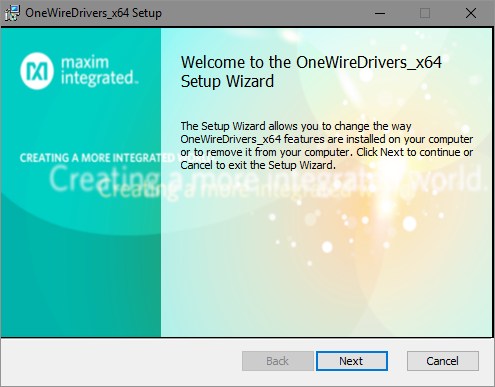Click the large blurred "Creating a more integrated world." text
The height and width of the screenshot is (387, 495).
coord(266,179)
